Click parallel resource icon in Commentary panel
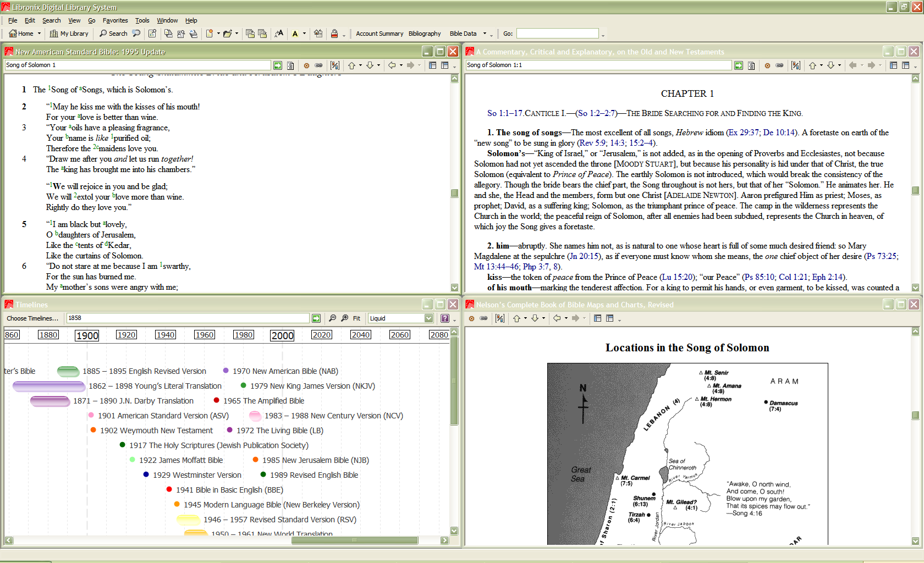 coord(795,65)
